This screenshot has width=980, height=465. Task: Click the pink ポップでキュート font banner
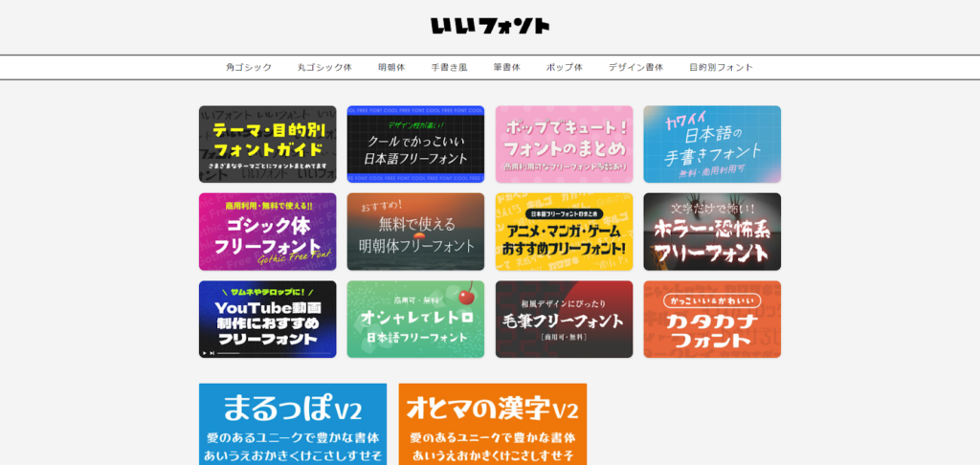pos(564,144)
